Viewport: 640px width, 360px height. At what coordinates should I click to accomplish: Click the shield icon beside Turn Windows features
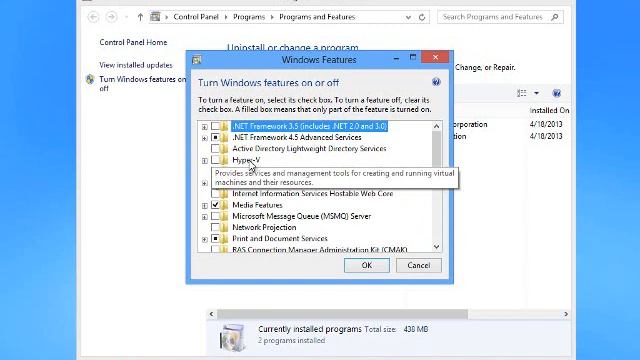(90, 79)
